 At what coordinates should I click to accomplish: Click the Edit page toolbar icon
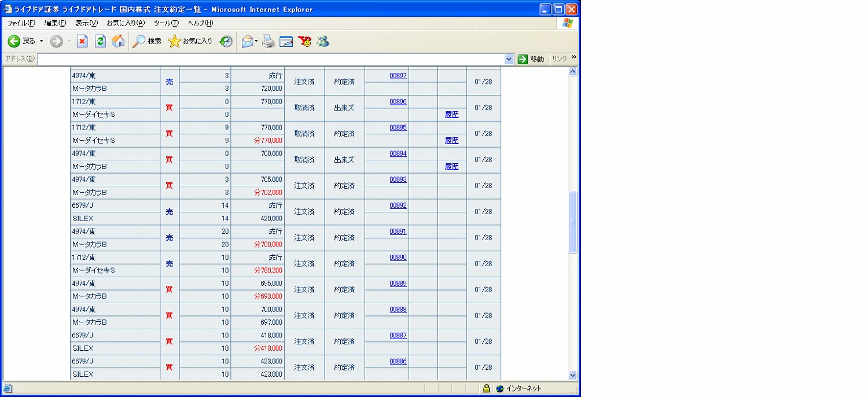coord(286,41)
